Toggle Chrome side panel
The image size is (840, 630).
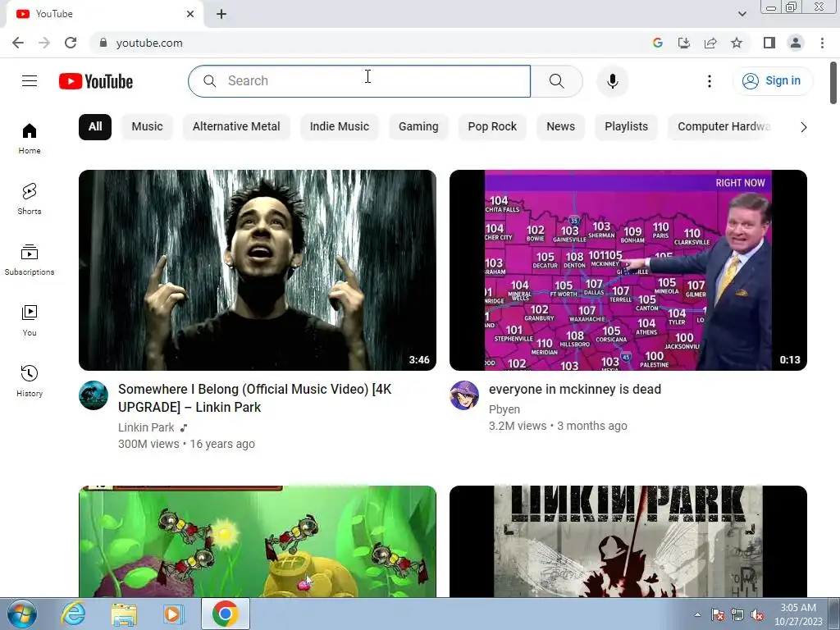(x=769, y=43)
